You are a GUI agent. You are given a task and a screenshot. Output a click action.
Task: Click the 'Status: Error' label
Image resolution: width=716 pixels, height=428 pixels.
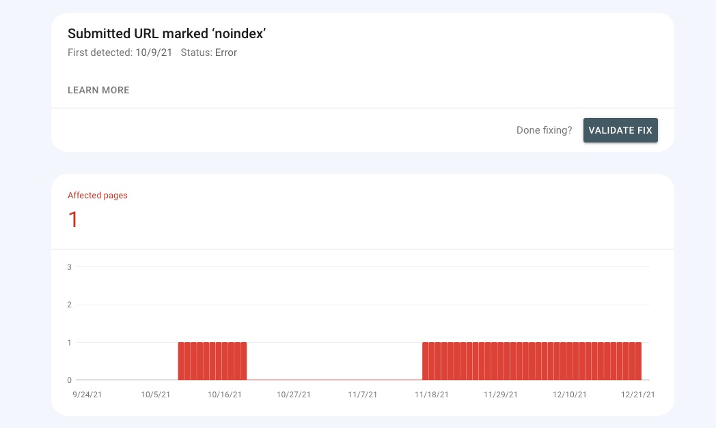[208, 52]
